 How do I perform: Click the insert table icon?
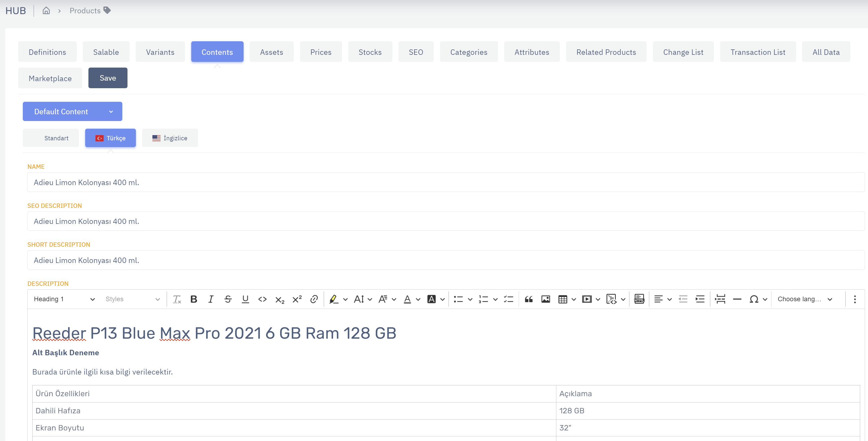[563, 299]
